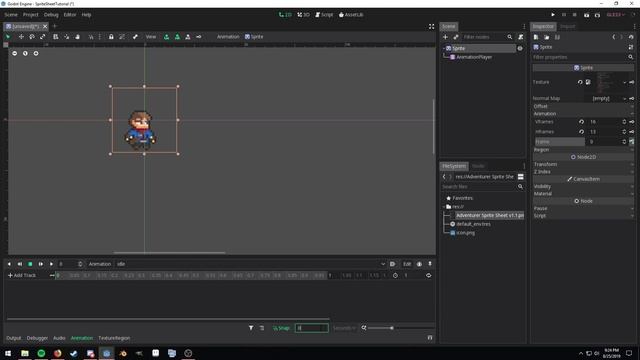The image size is (640, 360).
Task: Toggle scale key insertion mask icon
Action: (x=188, y=37)
